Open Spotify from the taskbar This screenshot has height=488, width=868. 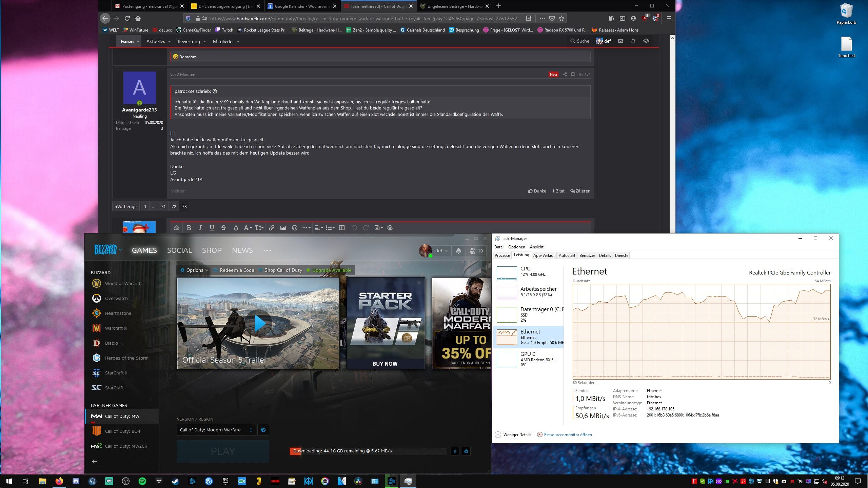[x=142, y=481]
